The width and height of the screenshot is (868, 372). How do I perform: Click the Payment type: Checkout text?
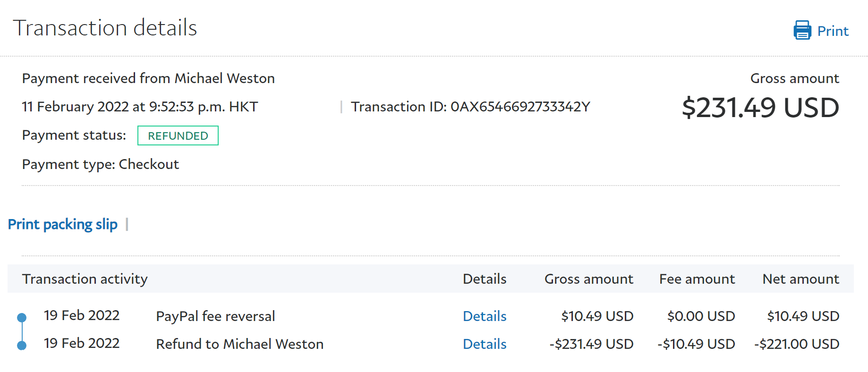click(x=101, y=164)
